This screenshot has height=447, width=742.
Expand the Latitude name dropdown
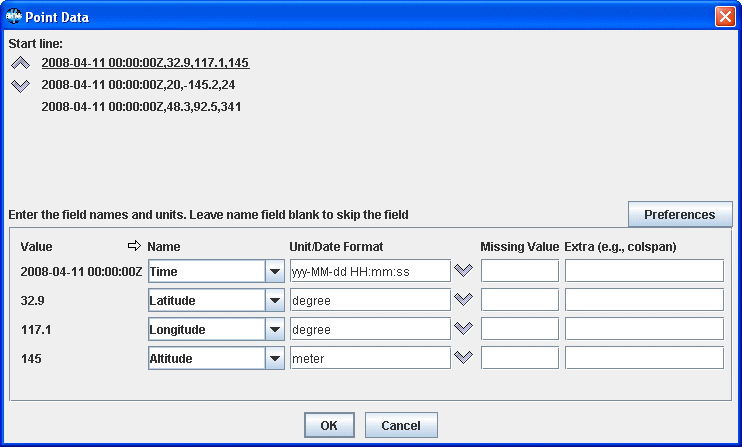274,300
